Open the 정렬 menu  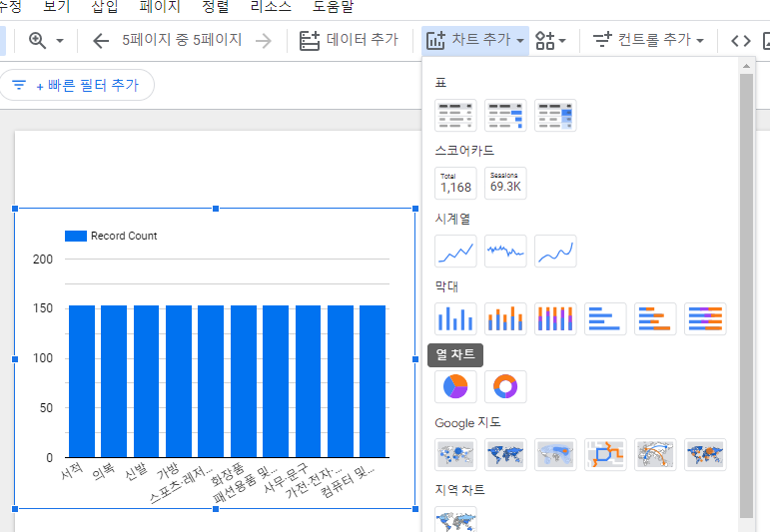click(x=215, y=6)
